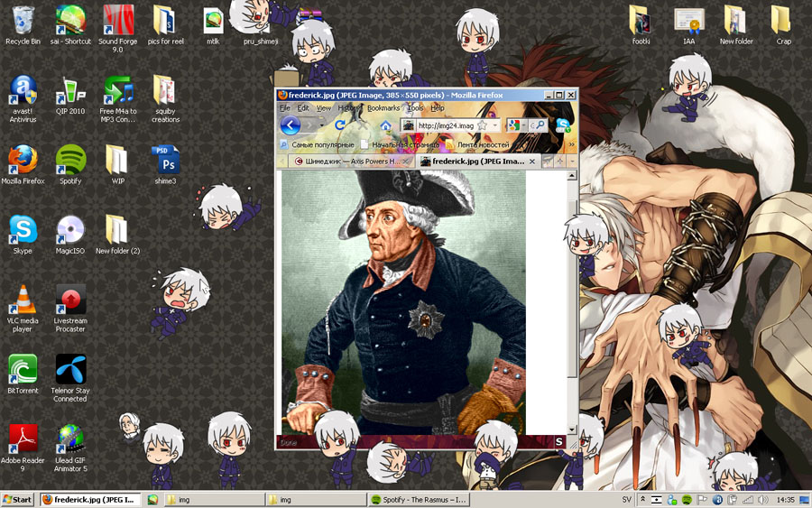Viewport: 812px width, 508px height.
Task: Click frederick.jpg taskbar button
Action: click(90, 500)
